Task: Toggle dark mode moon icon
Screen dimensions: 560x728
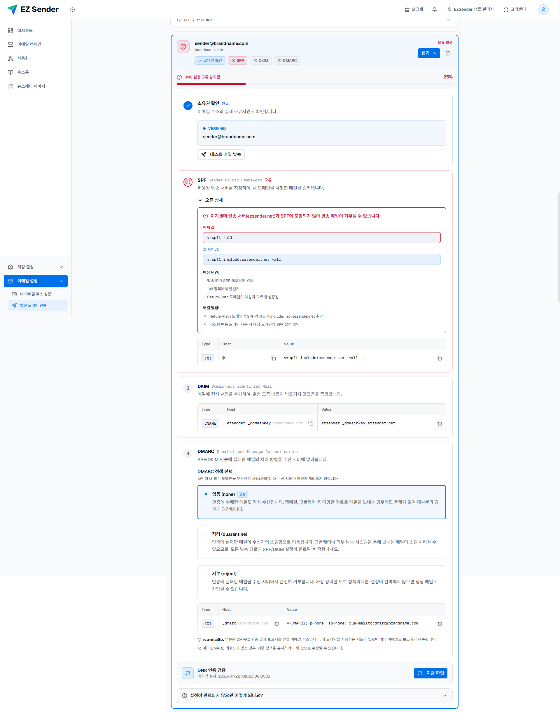Action: [72, 10]
